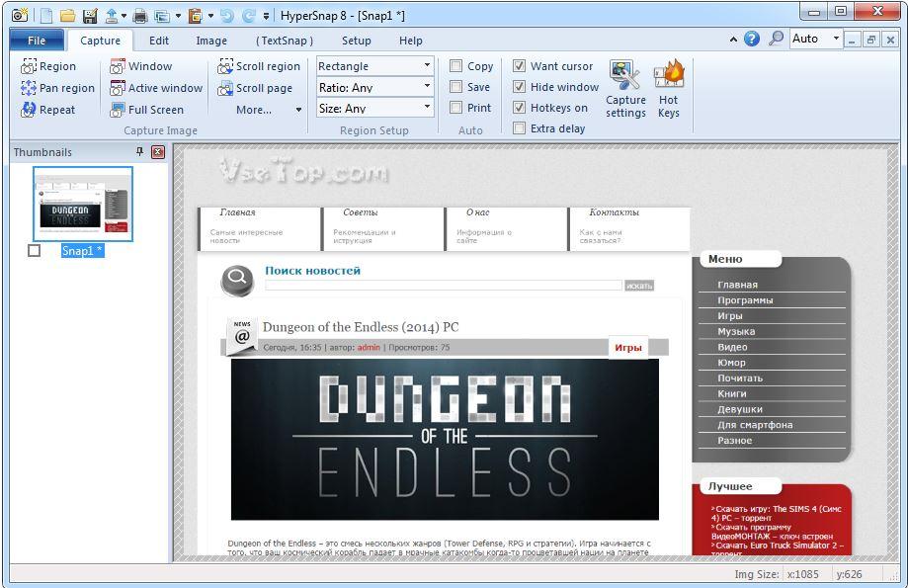This screenshot has height=588, width=908.
Task: Open the (TextSnap) tab
Action: pos(285,41)
